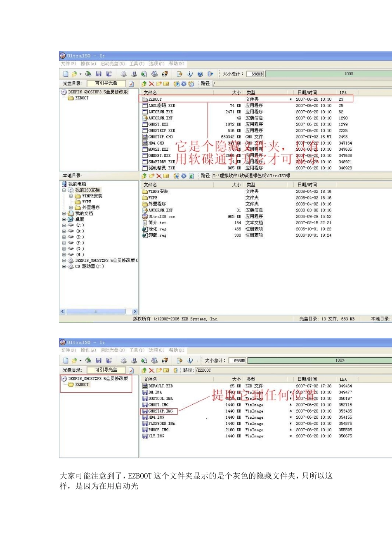This screenshot has height=555, width=392.
Task: Click /EZBOOT path field in lower window
Action: pyautogui.click(x=293, y=370)
